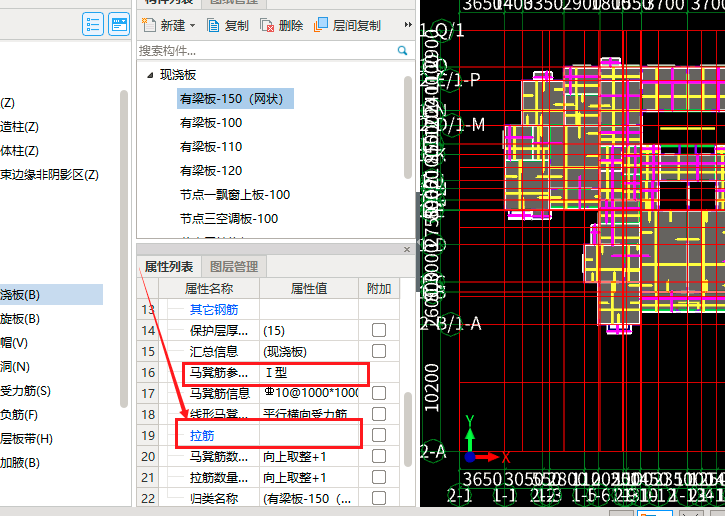725x516 pixels.
Task: Toggle 附加 checkbox for 马凳筋信息 row
Action: 379,393
